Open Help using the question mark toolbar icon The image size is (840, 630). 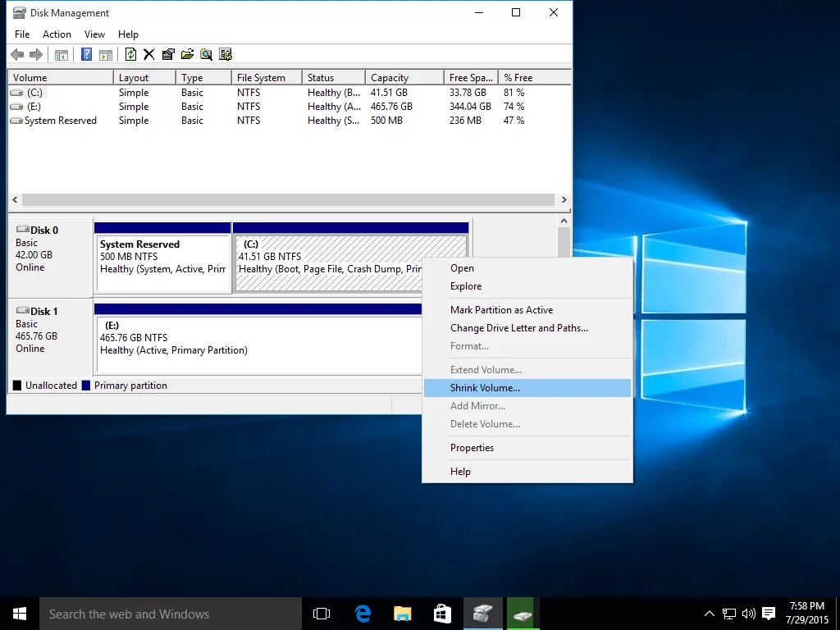[85, 54]
